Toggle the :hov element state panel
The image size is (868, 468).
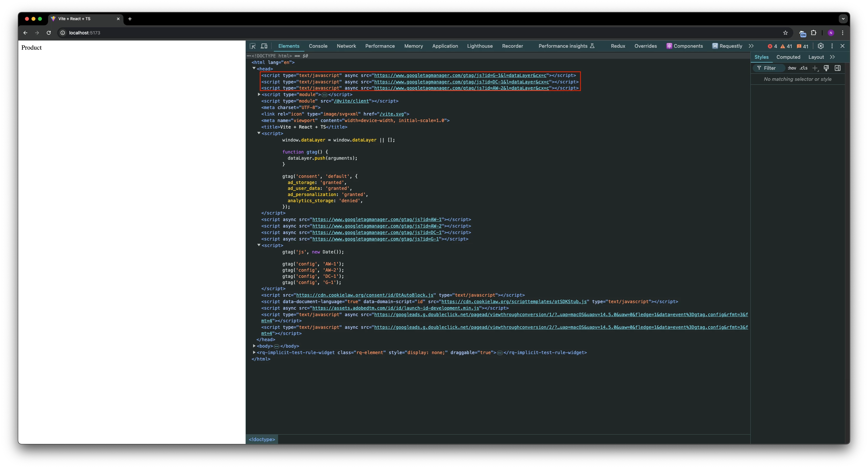pyautogui.click(x=792, y=68)
